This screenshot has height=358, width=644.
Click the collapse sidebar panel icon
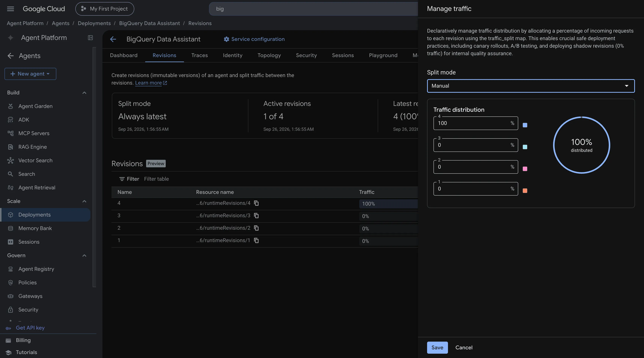[90, 38]
